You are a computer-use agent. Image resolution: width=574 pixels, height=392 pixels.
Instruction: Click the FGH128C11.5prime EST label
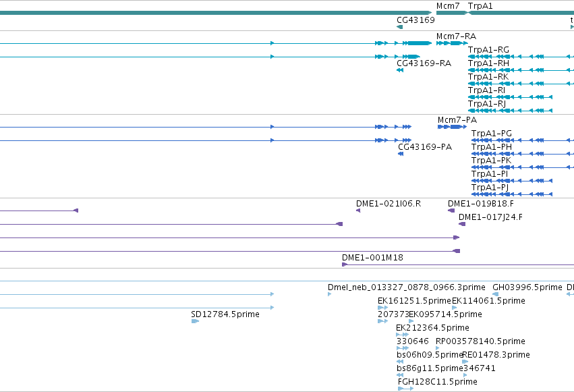coord(438,382)
